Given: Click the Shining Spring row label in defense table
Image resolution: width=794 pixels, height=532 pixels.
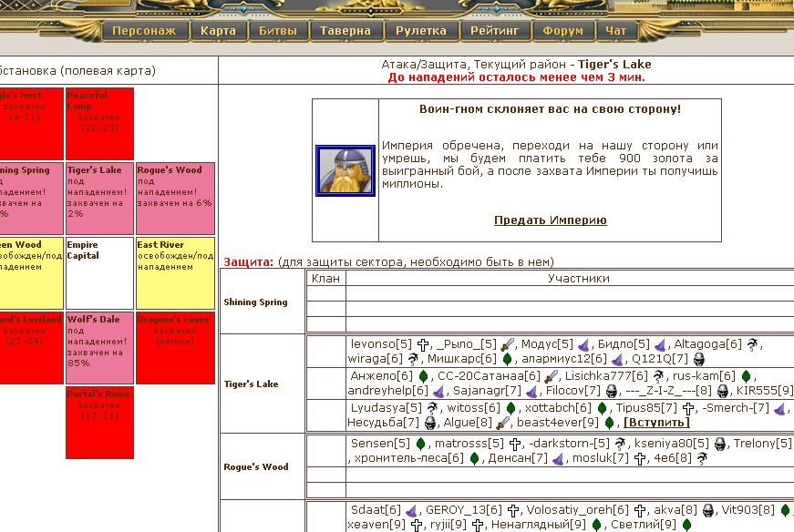Looking at the screenshot, I should click(256, 302).
